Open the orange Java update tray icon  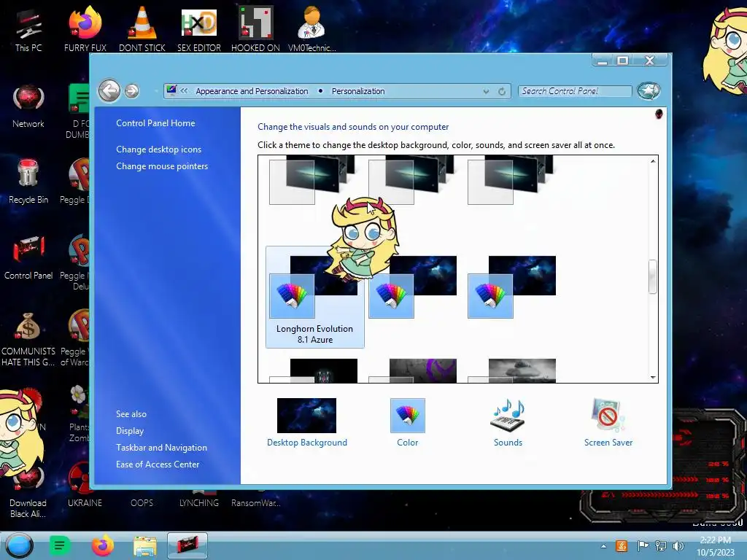pos(622,545)
